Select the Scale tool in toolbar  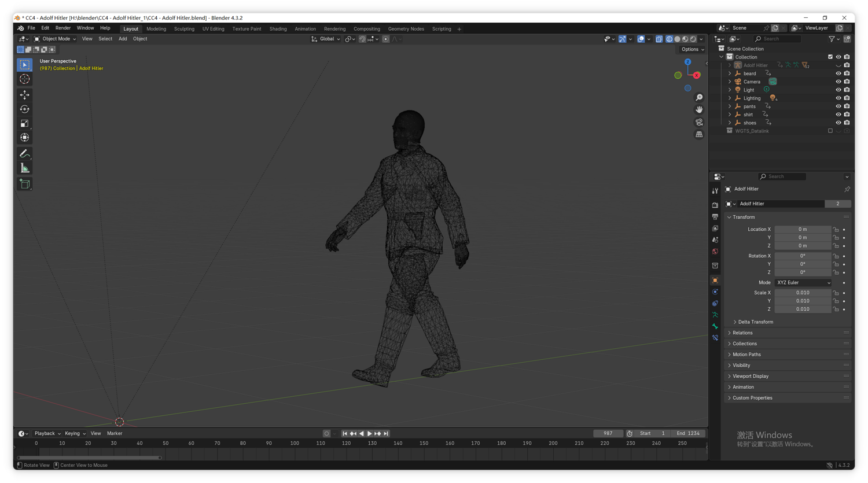coord(24,123)
